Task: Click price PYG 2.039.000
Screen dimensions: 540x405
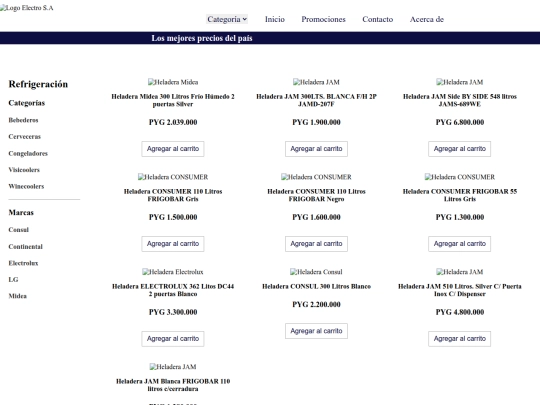Action: click(173, 122)
